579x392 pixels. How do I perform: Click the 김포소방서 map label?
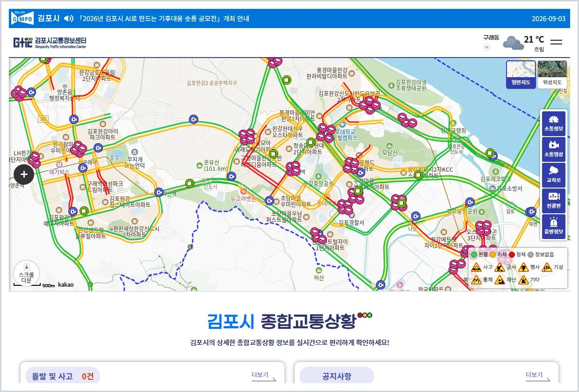point(509,188)
